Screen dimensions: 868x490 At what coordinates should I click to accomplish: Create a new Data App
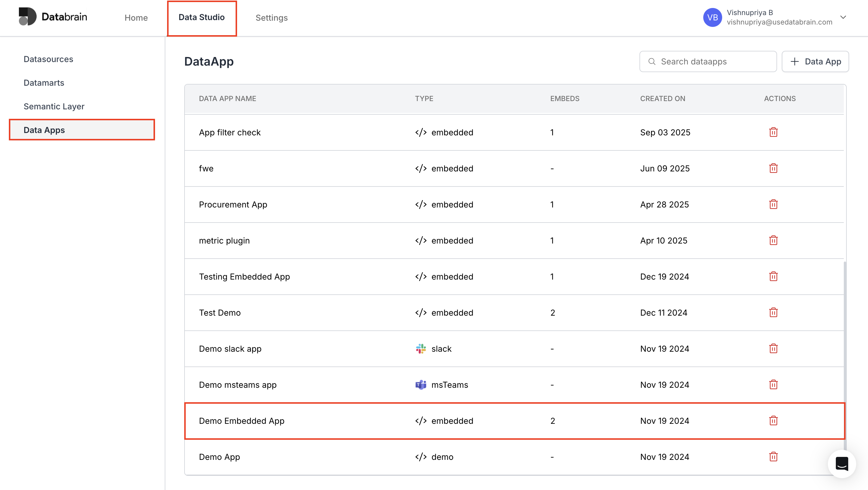point(815,61)
